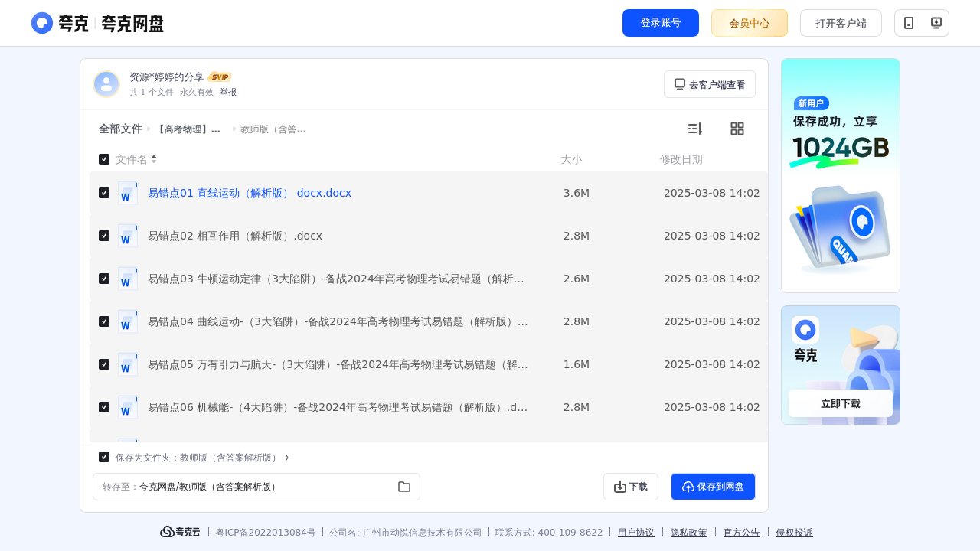
Task: Uncheck 易错点02 相互作用 file checkbox
Action: (x=104, y=236)
